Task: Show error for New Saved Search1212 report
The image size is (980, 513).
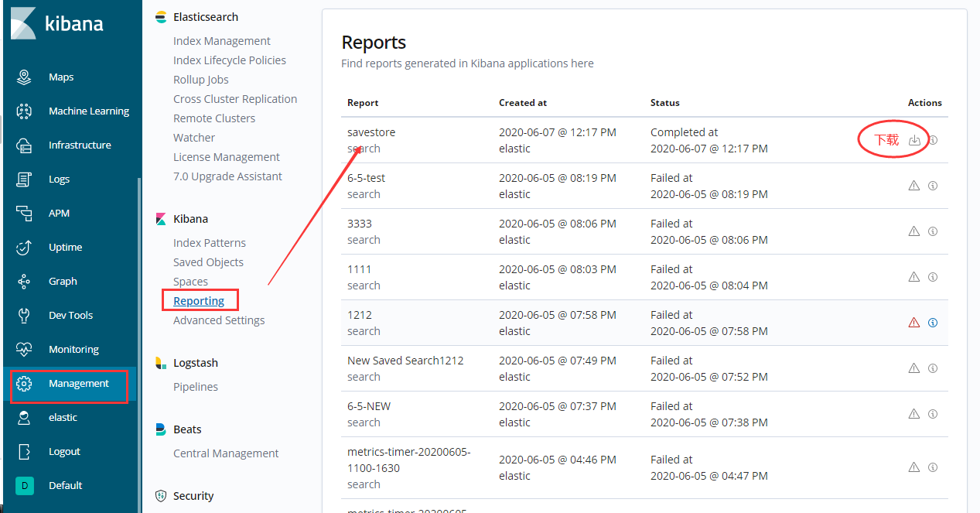Action: [913, 368]
